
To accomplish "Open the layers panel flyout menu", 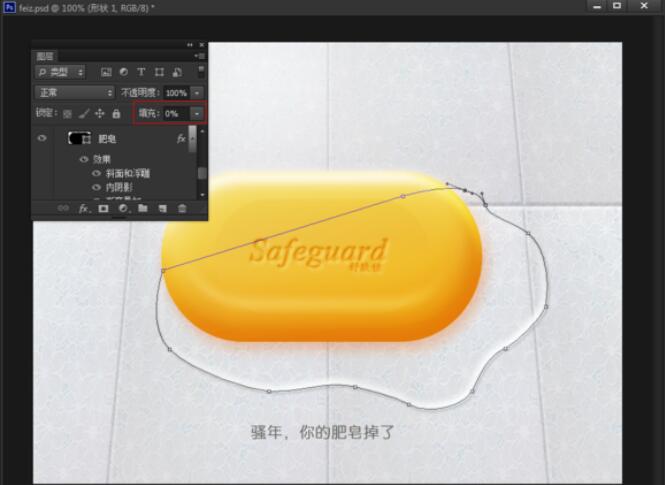I will 199,56.
